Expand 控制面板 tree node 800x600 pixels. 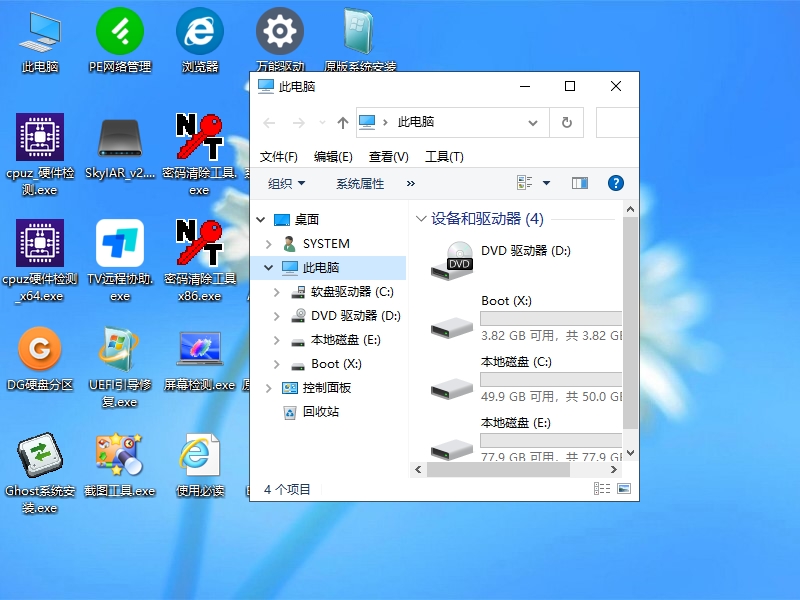(x=269, y=388)
